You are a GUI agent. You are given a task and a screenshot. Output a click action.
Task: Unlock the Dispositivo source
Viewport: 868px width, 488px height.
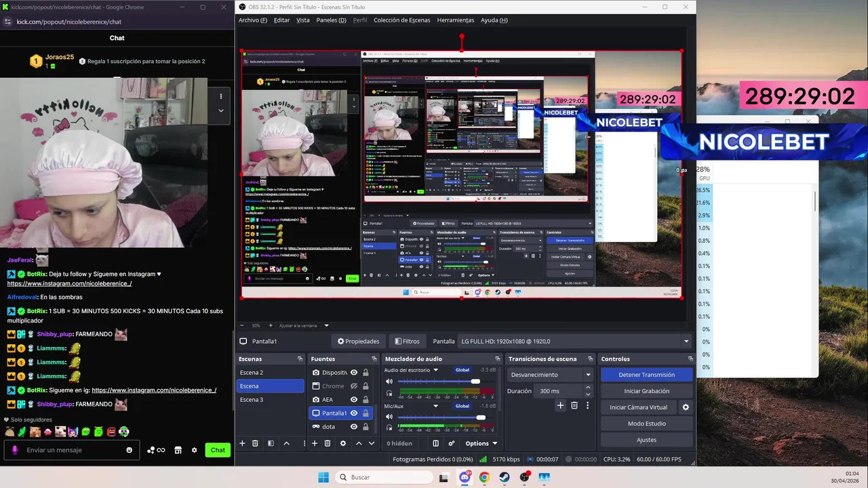[366, 372]
